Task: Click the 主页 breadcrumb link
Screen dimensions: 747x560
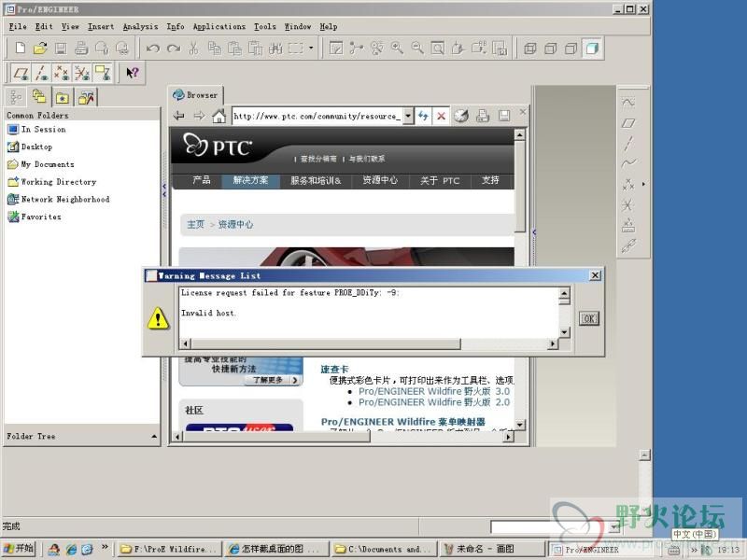Action: click(195, 224)
